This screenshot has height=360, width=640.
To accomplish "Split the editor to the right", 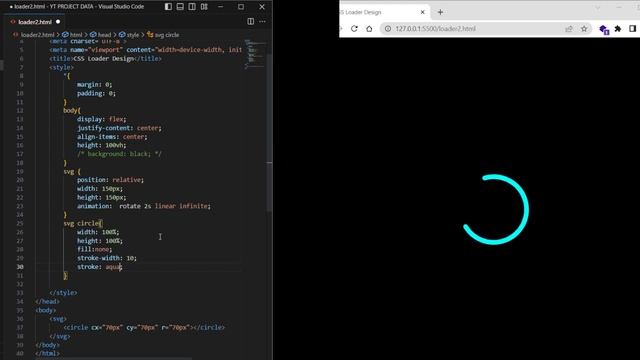I will [x=251, y=21].
